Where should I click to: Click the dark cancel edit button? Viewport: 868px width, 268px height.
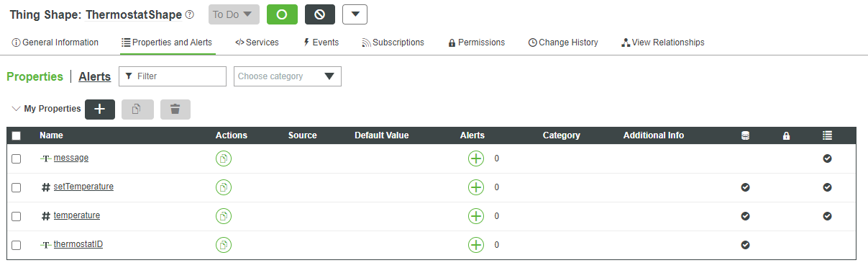click(x=320, y=14)
